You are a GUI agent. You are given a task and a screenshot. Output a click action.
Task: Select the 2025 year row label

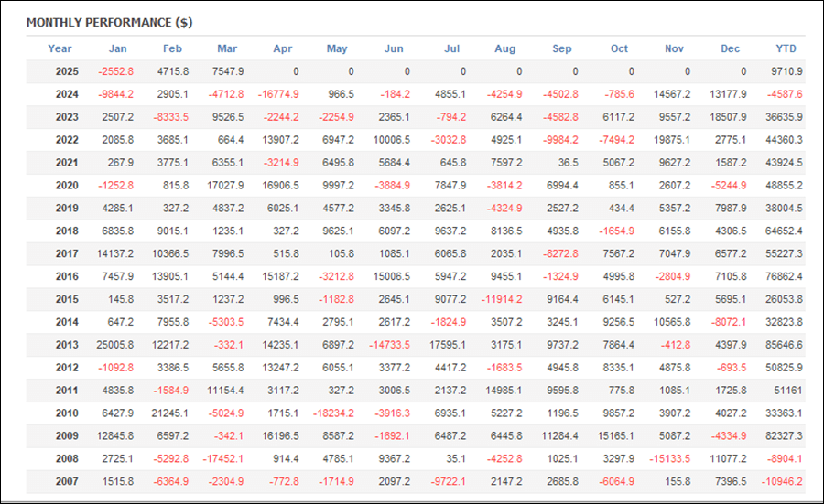[x=65, y=71]
